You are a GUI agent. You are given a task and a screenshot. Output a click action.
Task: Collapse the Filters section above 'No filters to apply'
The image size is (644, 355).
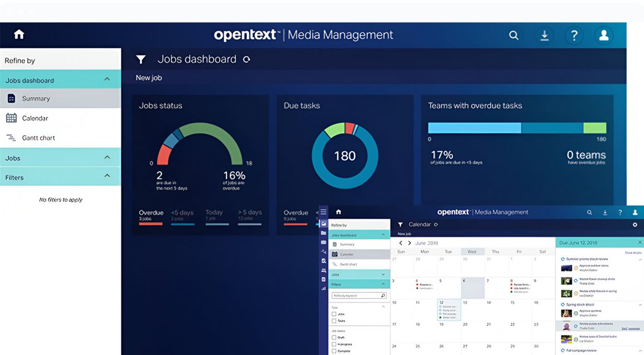tap(107, 176)
